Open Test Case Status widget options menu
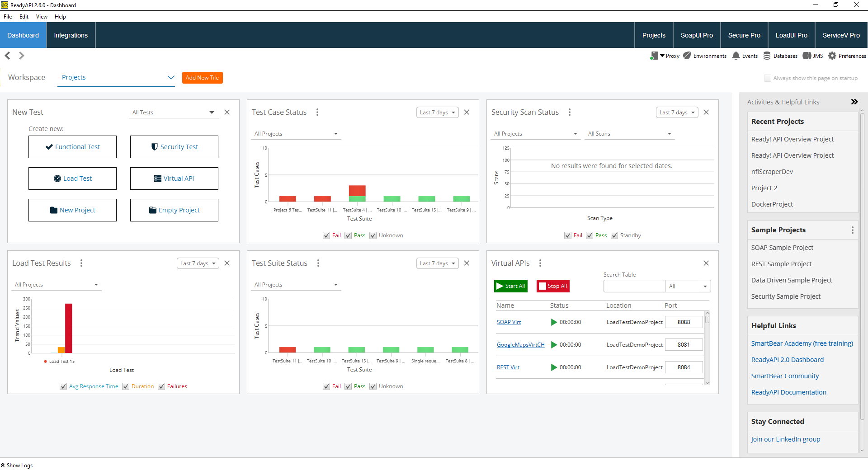This screenshot has height=470, width=868. (x=317, y=112)
